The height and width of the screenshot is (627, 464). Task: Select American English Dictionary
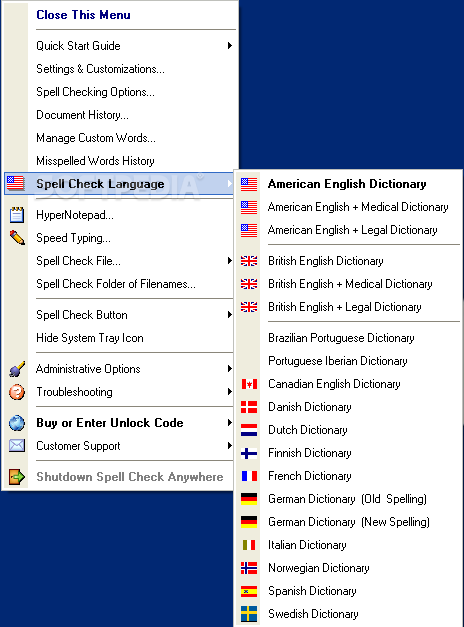347,184
